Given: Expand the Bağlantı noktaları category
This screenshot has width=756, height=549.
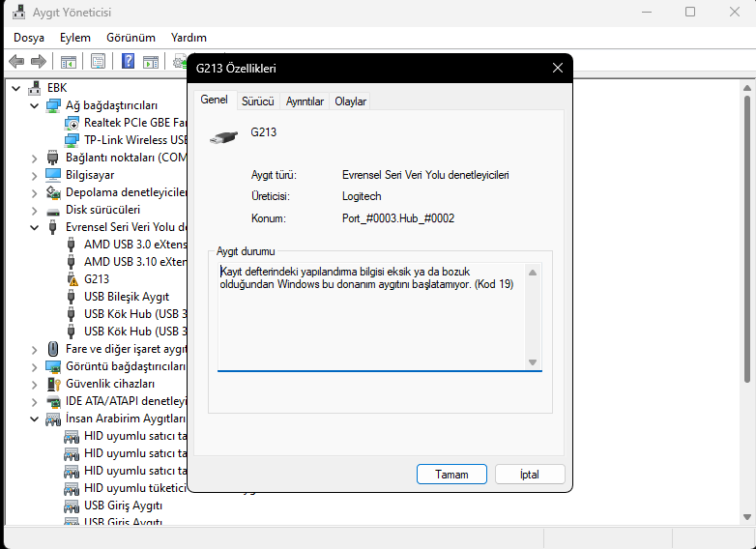Looking at the screenshot, I should (x=34, y=159).
